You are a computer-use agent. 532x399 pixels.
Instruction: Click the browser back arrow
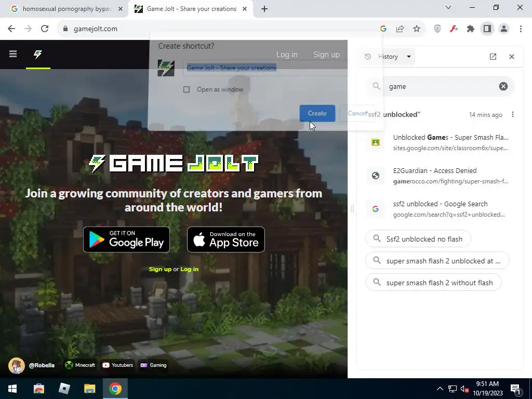11,29
